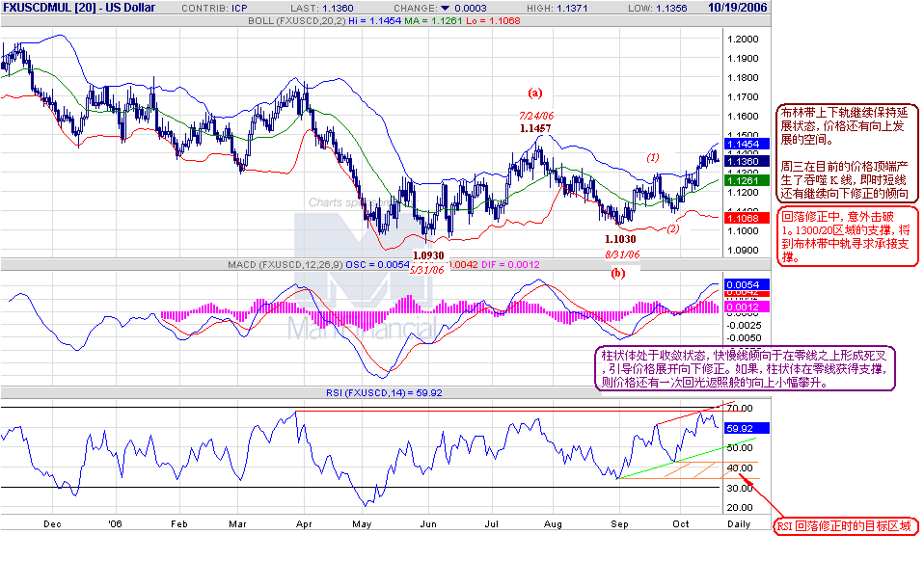Click the 1.2000 price axis label
Image resolution: width=924 pixels, height=561 pixels.
click(x=743, y=40)
